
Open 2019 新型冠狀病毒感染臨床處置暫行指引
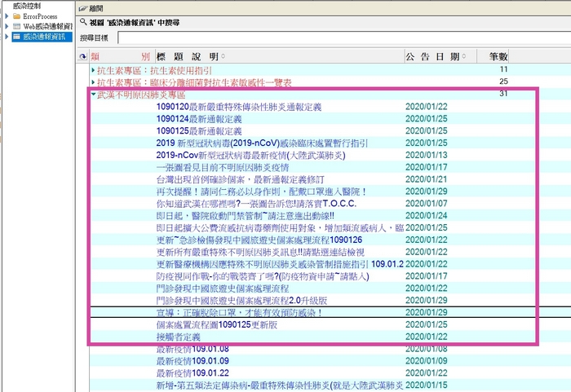(x=262, y=143)
